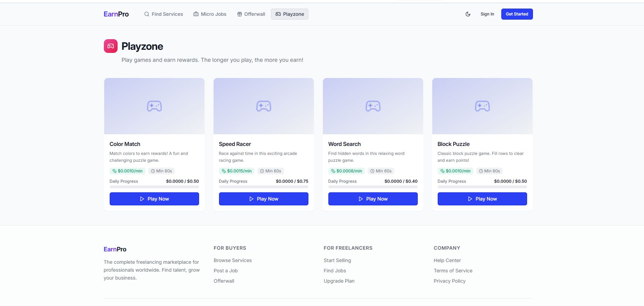Go to the Micro Jobs page
This screenshot has height=306, width=644.
click(x=210, y=14)
